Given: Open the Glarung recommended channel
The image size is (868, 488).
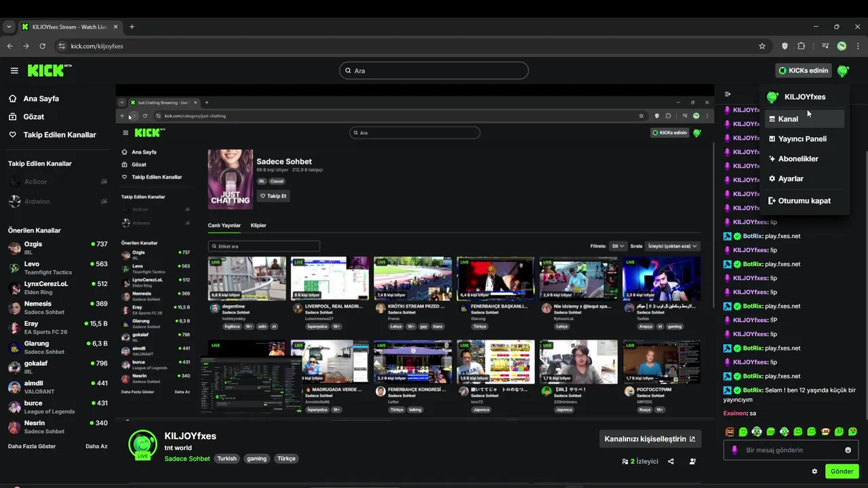Looking at the screenshot, I should 58,348.
